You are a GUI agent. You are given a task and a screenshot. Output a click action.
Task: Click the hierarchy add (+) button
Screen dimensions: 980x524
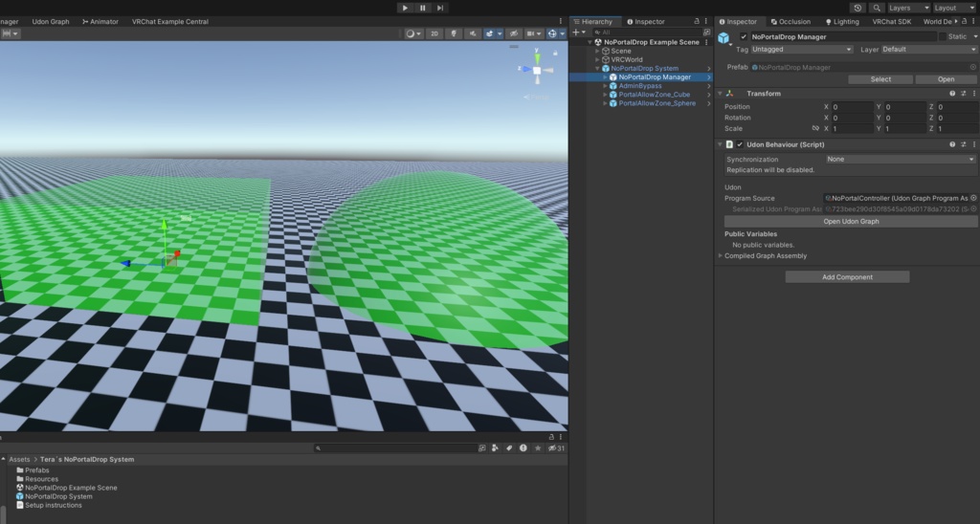576,32
